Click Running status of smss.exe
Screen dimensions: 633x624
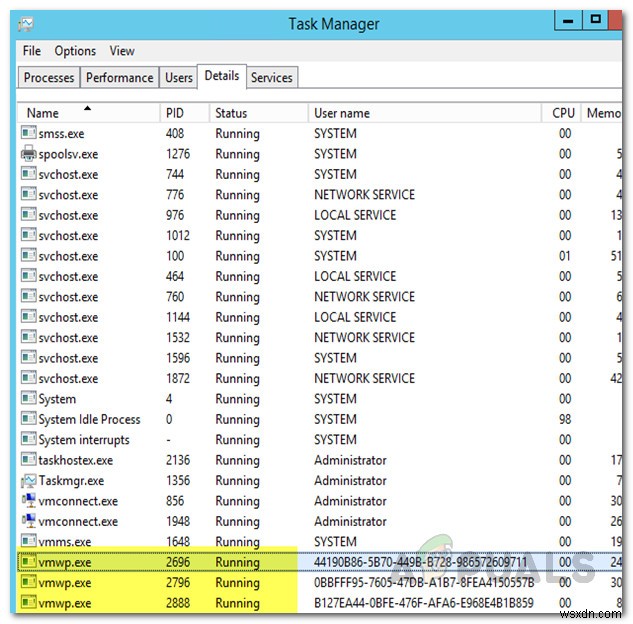(x=237, y=134)
